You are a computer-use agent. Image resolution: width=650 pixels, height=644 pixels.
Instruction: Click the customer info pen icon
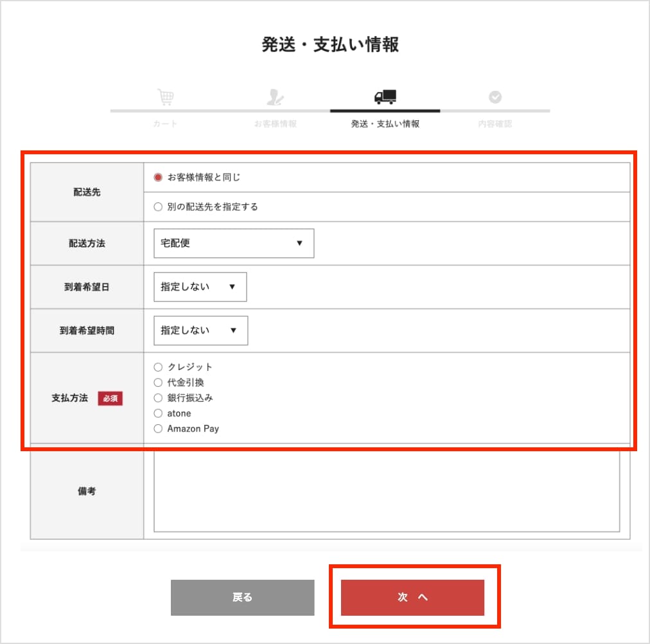coord(275,96)
